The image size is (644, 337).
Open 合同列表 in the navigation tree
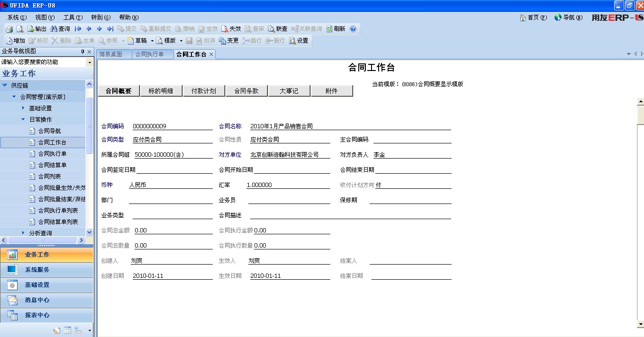coord(49,177)
